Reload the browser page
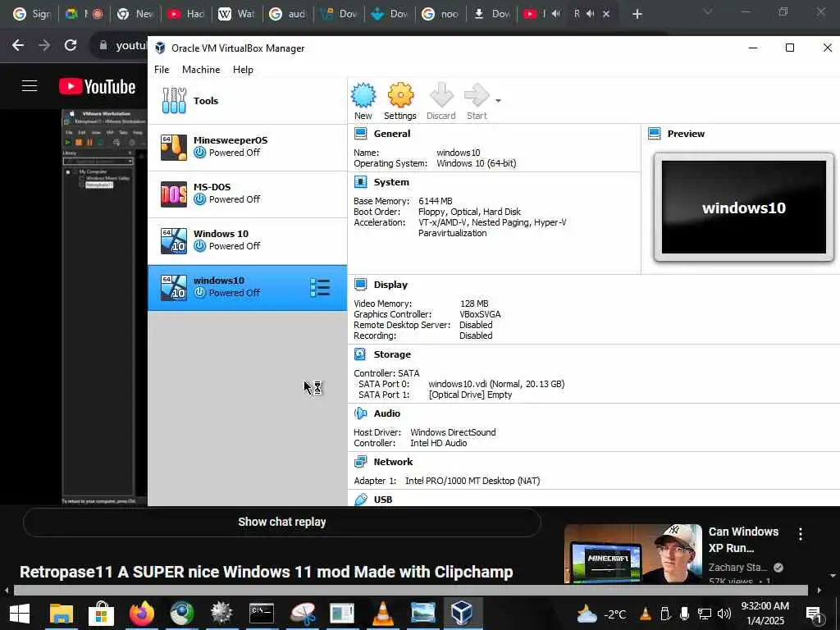 point(71,46)
